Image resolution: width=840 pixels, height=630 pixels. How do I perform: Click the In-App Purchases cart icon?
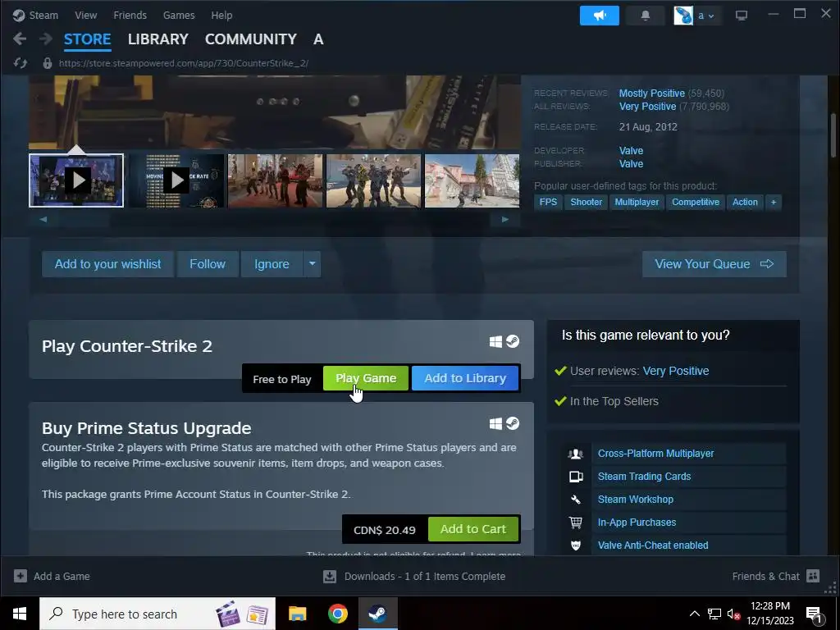click(576, 523)
